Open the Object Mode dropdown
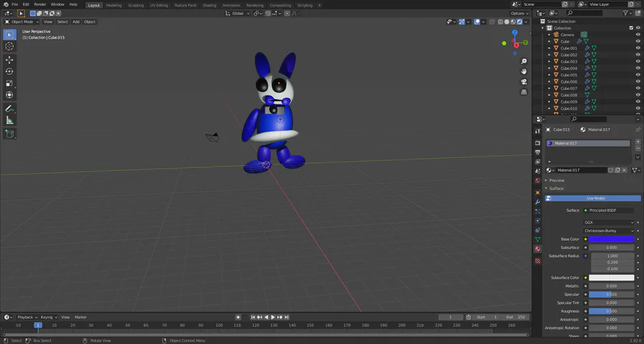Image resolution: width=644 pixels, height=344 pixels. (x=21, y=21)
